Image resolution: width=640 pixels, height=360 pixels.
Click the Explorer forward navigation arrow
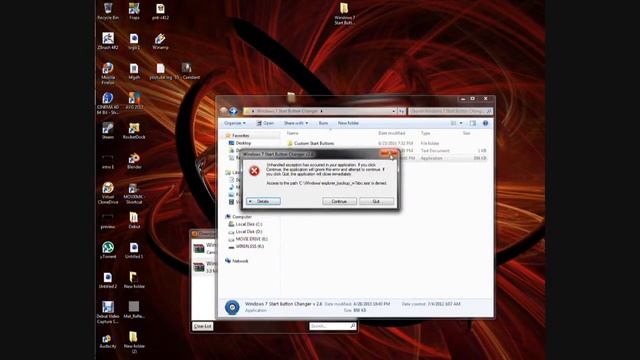233,111
